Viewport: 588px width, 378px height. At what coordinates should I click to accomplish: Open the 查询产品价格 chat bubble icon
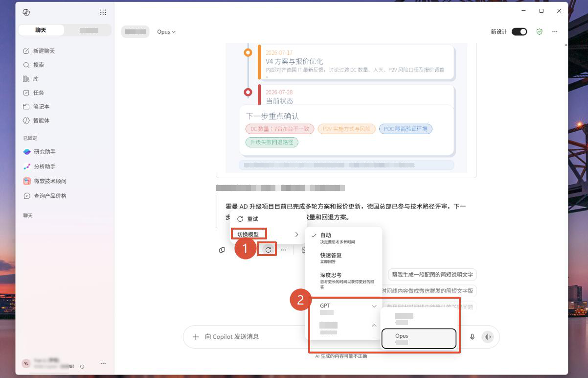coord(27,196)
